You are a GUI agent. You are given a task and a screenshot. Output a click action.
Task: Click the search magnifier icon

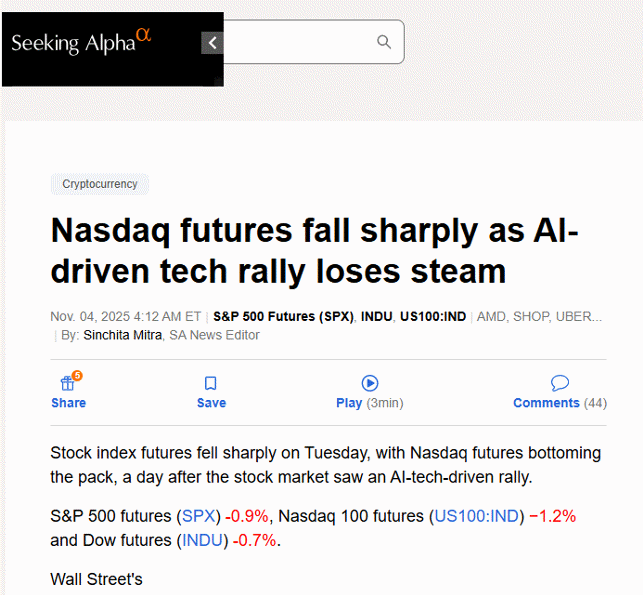(383, 42)
